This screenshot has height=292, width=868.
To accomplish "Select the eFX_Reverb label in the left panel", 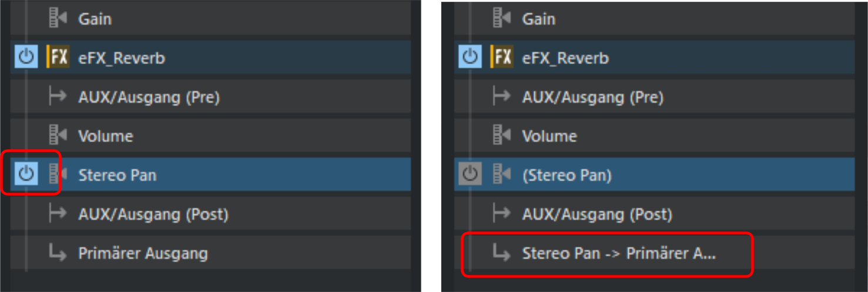I will point(122,58).
